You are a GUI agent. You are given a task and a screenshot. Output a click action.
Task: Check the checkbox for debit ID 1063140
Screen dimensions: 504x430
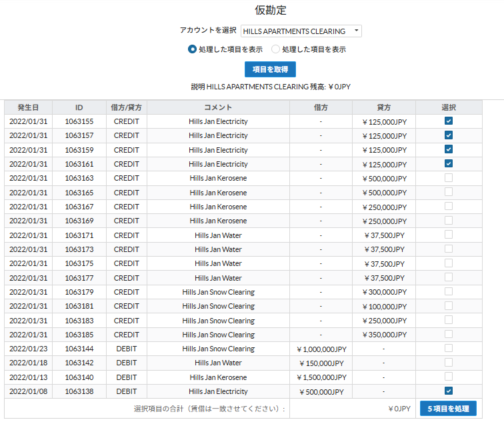pyautogui.click(x=449, y=377)
